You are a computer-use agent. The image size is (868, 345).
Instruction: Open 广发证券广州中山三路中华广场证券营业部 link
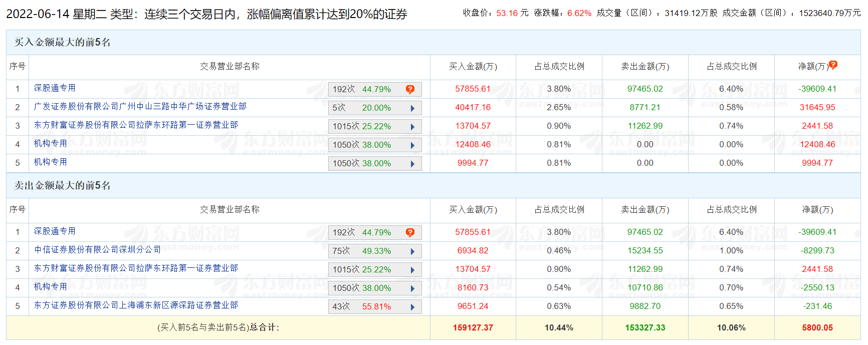140,107
